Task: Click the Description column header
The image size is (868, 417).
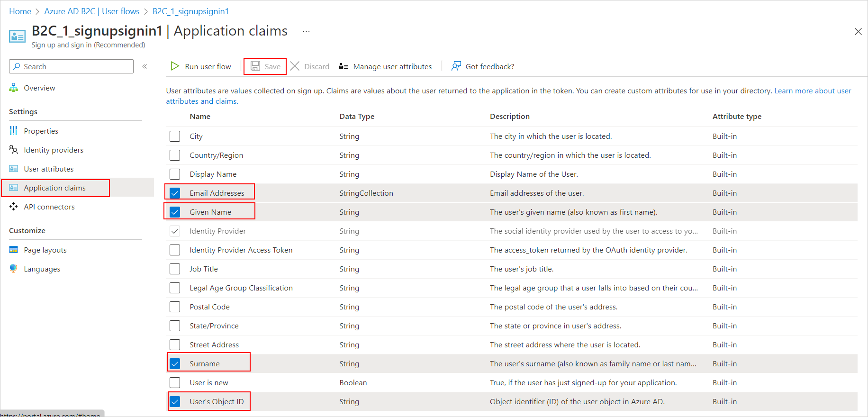Action: pyautogui.click(x=510, y=116)
